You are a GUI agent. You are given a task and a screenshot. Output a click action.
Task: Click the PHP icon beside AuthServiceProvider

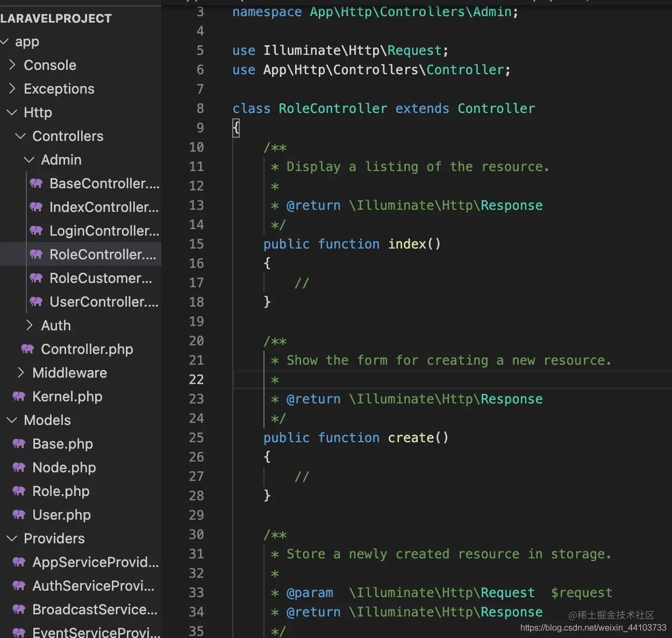(x=19, y=586)
